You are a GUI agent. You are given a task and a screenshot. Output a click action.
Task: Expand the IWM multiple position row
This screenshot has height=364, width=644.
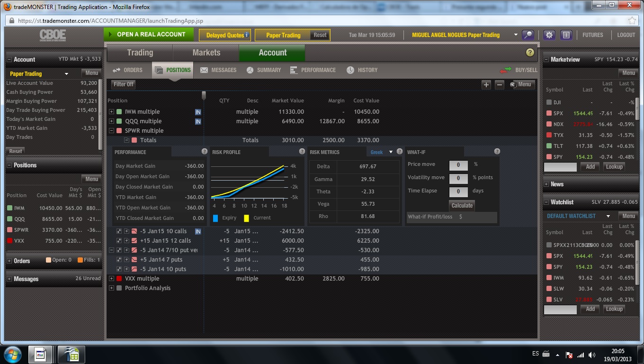point(112,112)
